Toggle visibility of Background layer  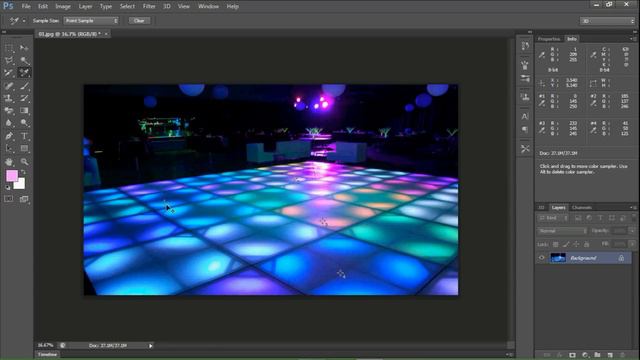coord(542,258)
